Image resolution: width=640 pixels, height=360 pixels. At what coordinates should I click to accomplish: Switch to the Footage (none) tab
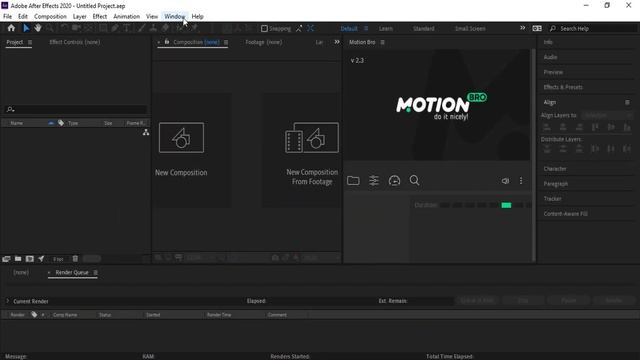tap(264, 42)
